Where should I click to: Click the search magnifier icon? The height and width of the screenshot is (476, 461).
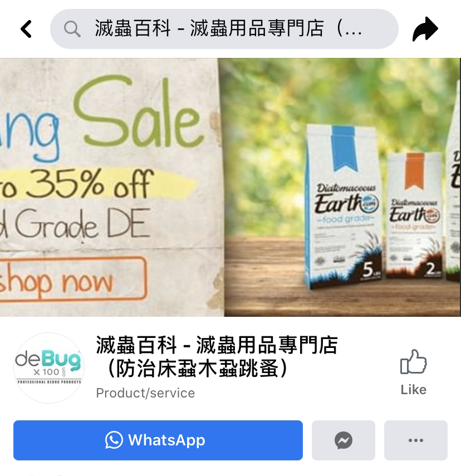pos(72,29)
